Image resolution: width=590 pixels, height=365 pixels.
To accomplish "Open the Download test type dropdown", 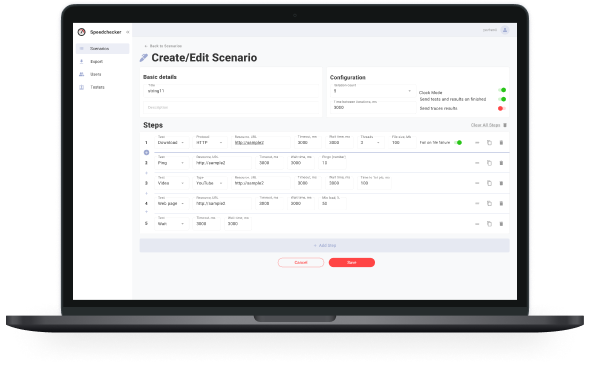I will click(172, 142).
